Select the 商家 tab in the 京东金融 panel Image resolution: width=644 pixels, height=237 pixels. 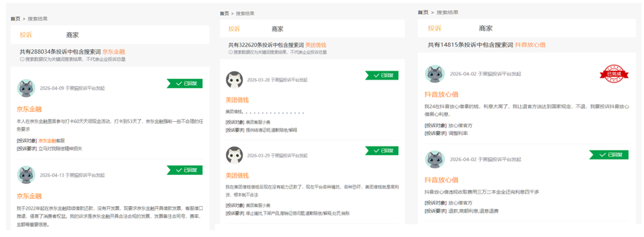(x=72, y=35)
